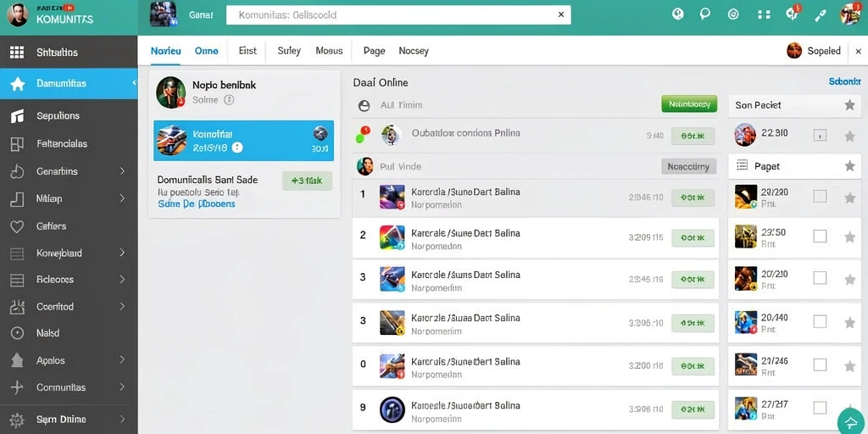This screenshot has height=434, width=868.
Task: Open the four-squares apps icon in header
Action: (x=764, y=15)
